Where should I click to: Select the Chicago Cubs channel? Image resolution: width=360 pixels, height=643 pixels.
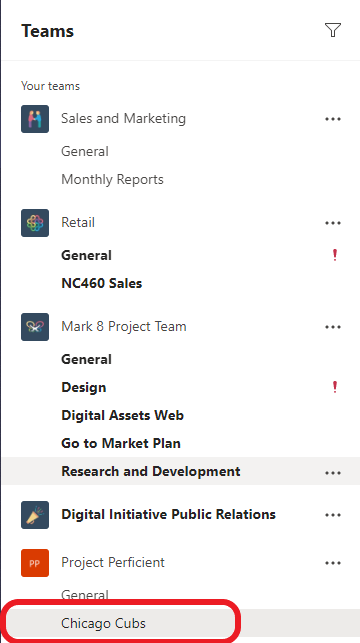click(103, 623)
